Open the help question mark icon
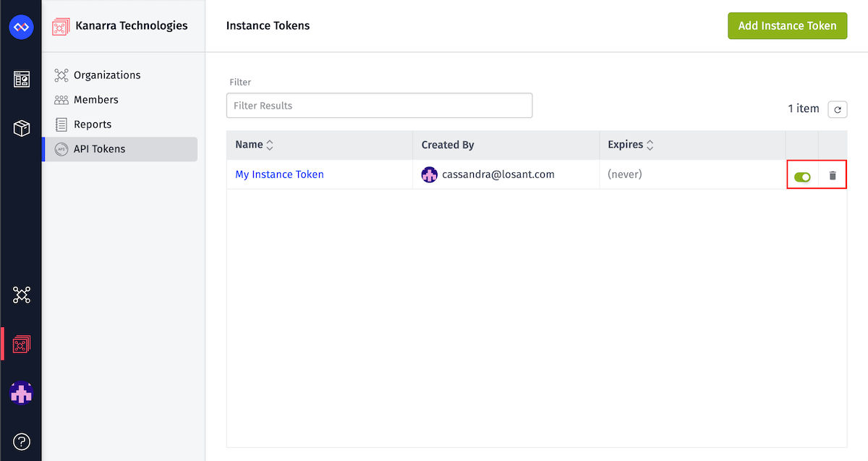 tap(21, 441)
